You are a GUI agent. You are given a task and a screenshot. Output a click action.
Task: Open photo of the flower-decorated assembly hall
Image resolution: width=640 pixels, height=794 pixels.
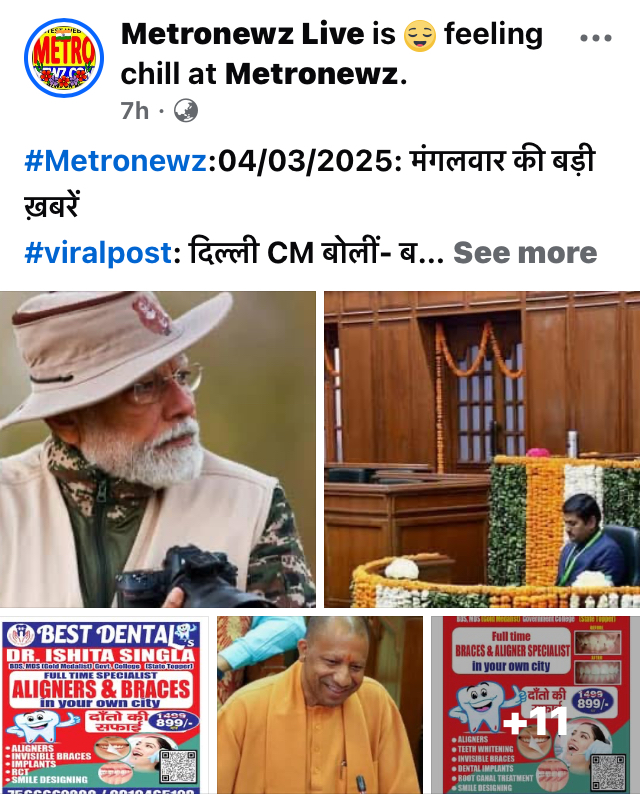click(482, 449)
